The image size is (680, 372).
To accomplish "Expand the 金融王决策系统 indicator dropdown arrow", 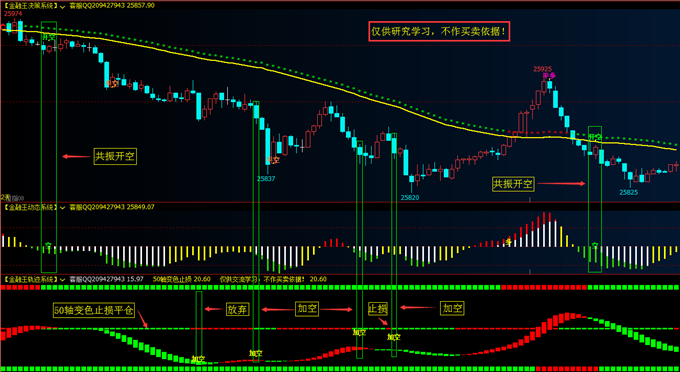I will coord(63,7).
